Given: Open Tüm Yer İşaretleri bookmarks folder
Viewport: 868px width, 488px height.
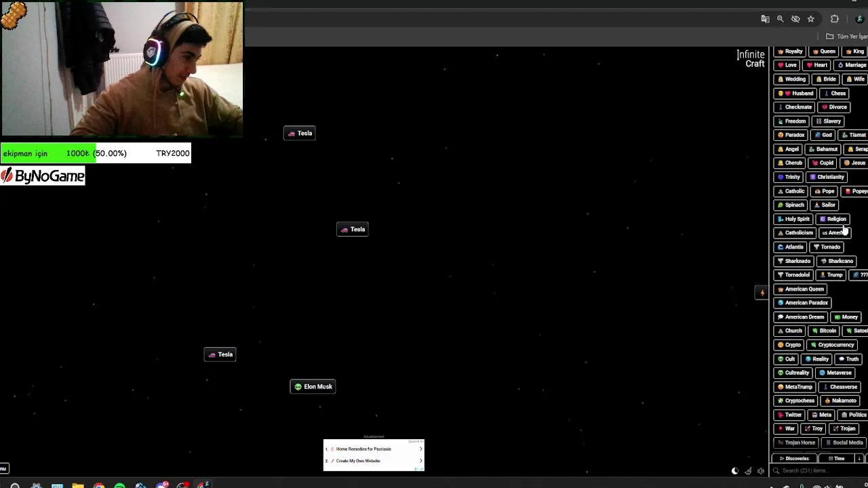Looking at the screenshot, I should point(846,37).
